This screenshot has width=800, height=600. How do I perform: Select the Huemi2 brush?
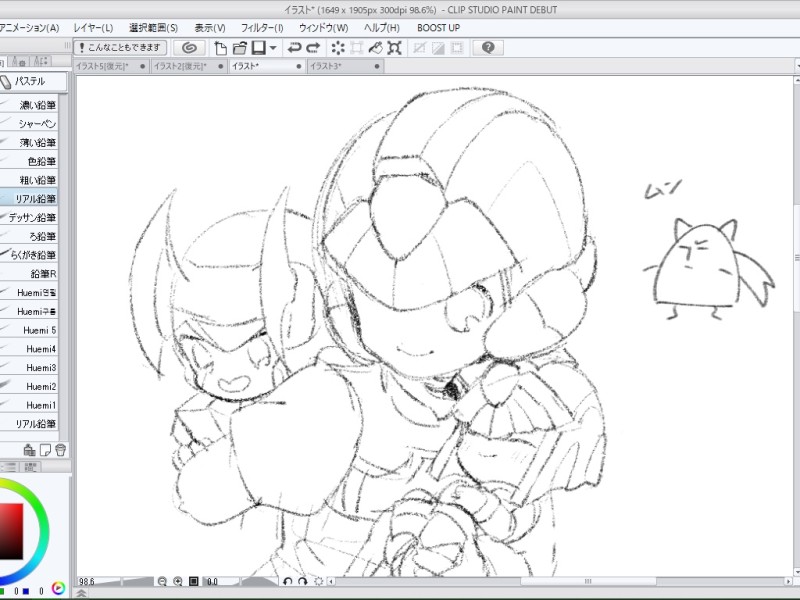coord(29,387)
